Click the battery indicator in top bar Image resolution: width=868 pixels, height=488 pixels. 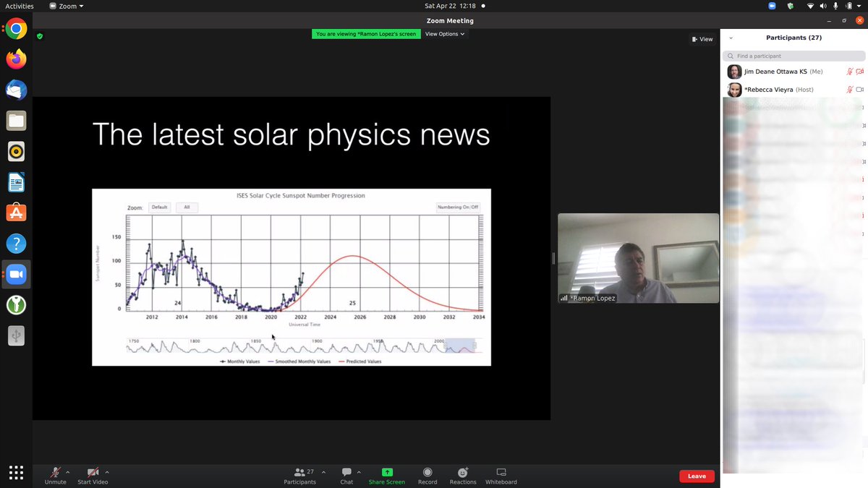[x=848, y=6]
